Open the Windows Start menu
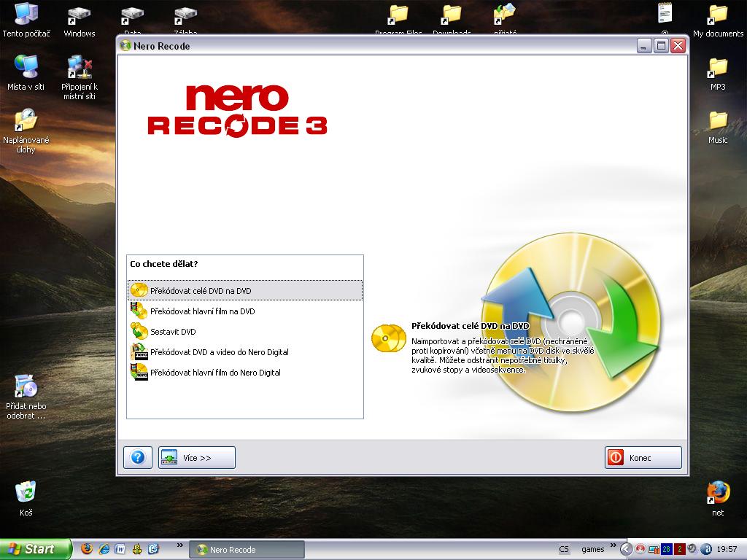The image size is (747, 560). click(x=36, y=549)
